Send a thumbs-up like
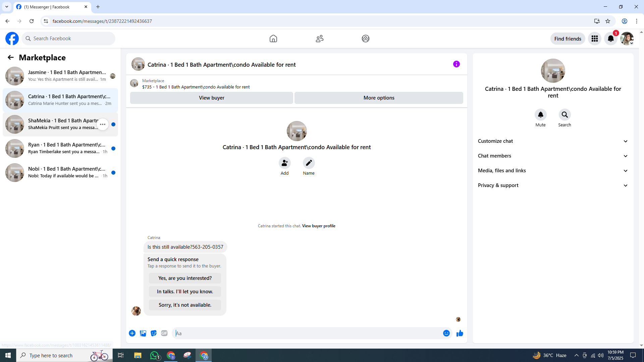644x362 pixels. point(460,333)
